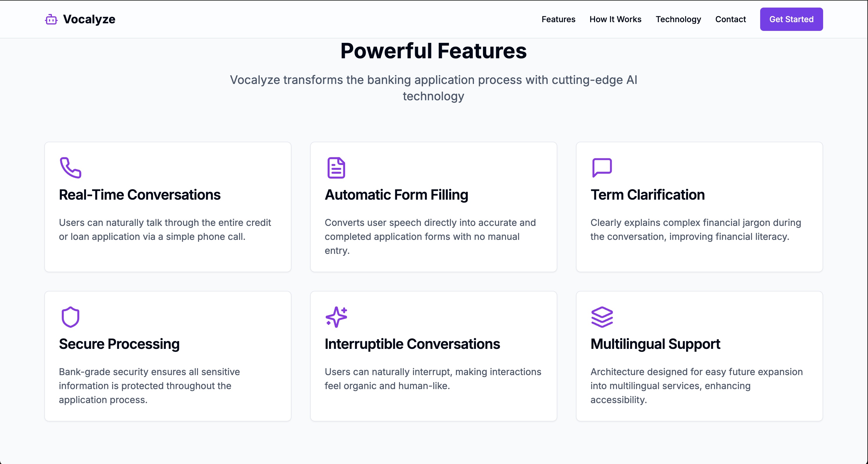Navigate to the Contact page
This screenshot has width=868, height=464.
click(x=730, y=19)
